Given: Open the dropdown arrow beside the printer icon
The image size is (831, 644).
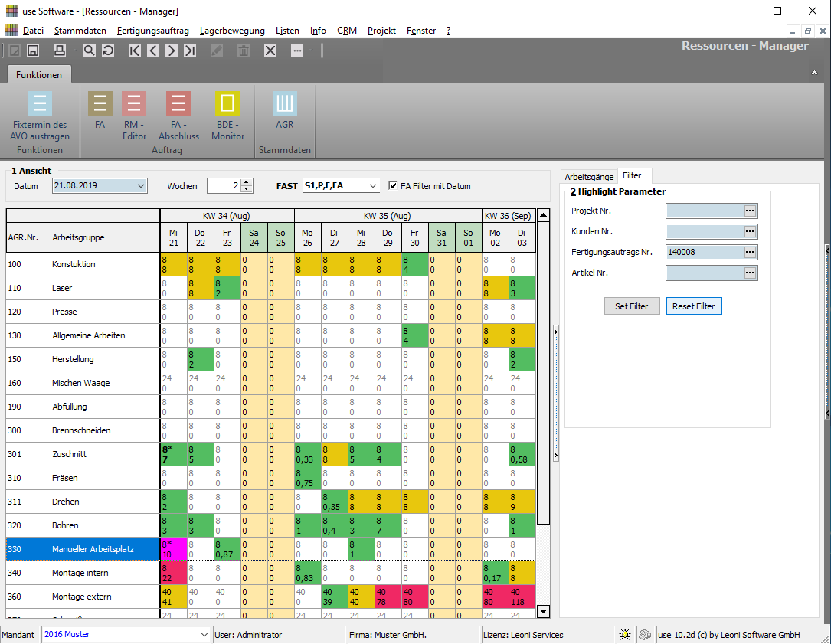Looking at the screenshot, I should click(75, 51).
